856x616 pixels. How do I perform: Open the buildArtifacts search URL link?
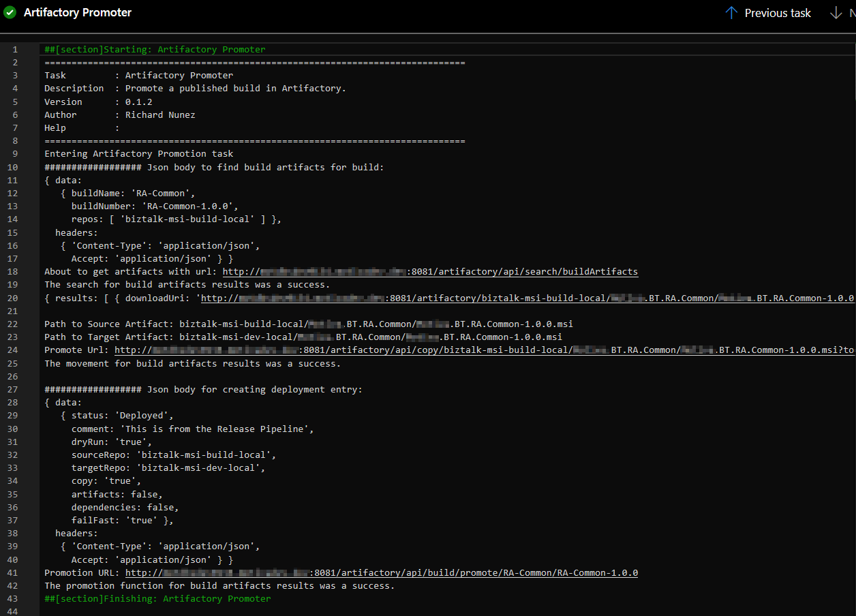point(430,272)
